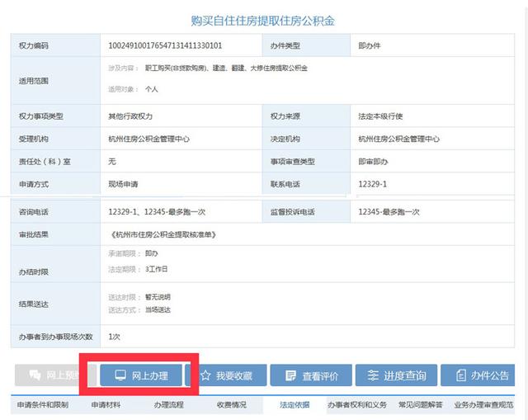This screenshot has width=528, height=420.
Task: Switch to the 业务办理审查规范 tab
Action: tap(483, 404)
